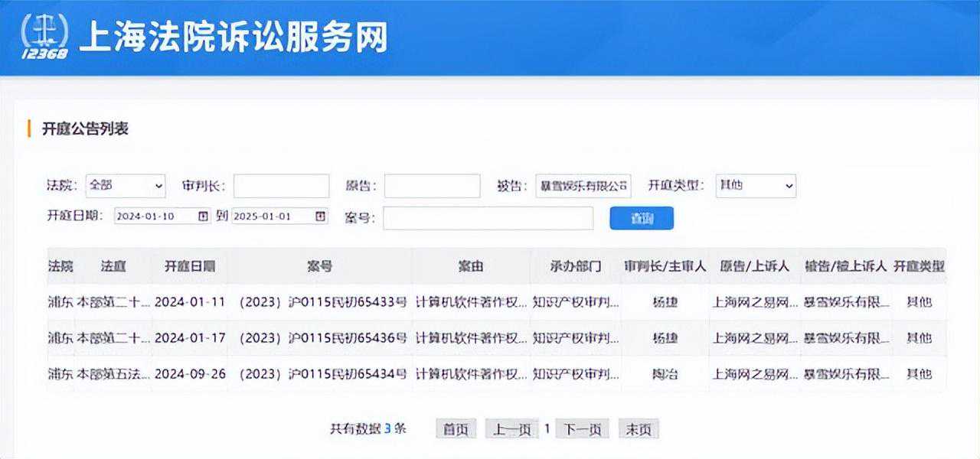
Task: Focus the 被告 field containing 暴雪娱乐有限公司
Action: [x=583, y=186]
